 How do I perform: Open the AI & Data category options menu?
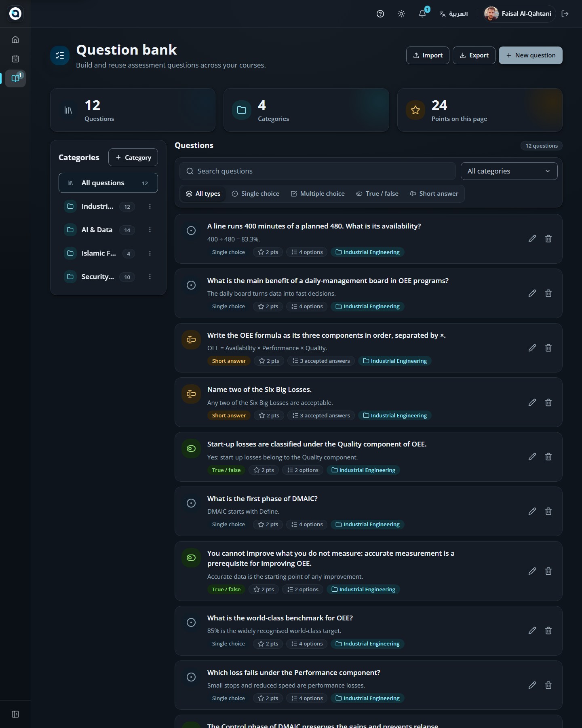pos(150,230)
